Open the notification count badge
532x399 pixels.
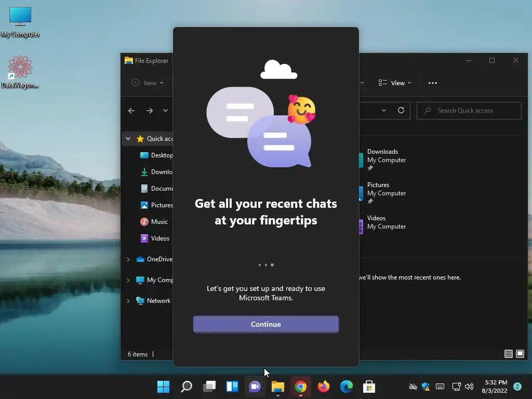tap(517, 387)
